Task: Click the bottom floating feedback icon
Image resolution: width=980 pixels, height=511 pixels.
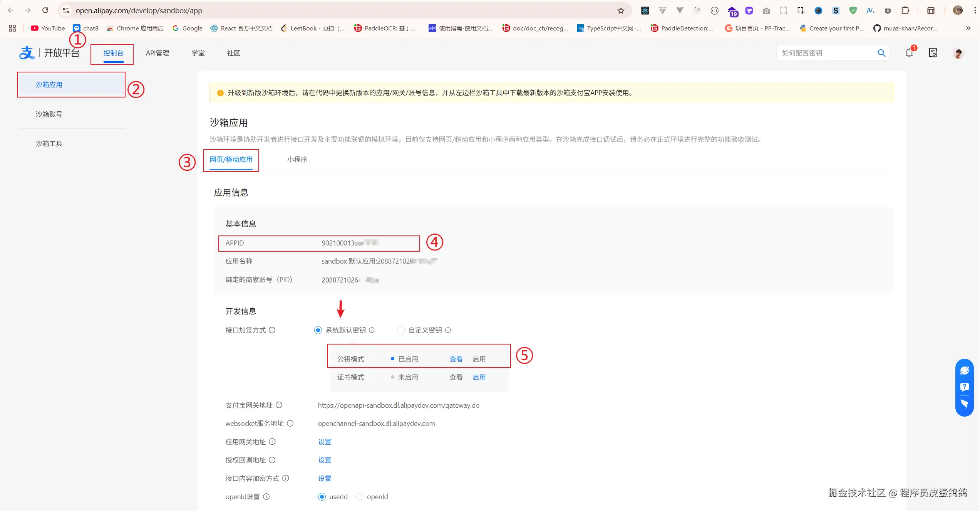Action: [965, 403]
